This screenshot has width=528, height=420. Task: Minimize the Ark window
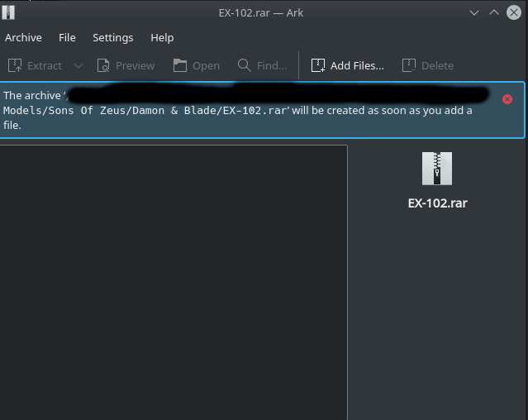[x=474, y=12]
